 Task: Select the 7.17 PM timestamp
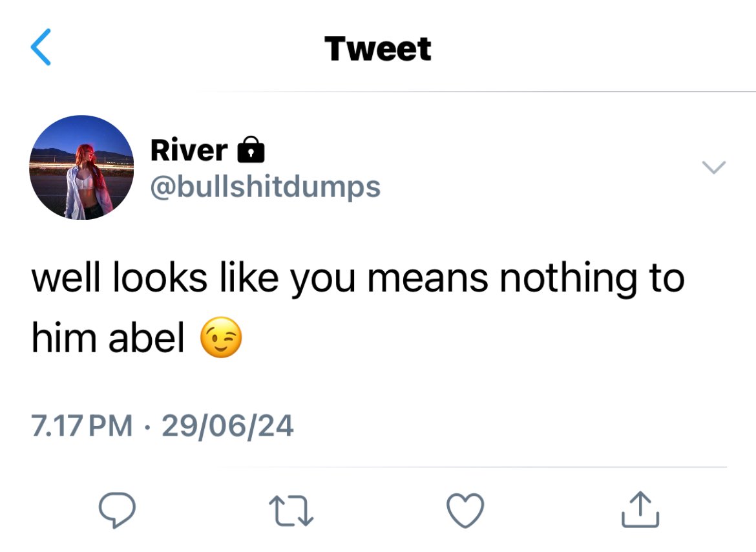pyautogui.click(x=82, y=426)
